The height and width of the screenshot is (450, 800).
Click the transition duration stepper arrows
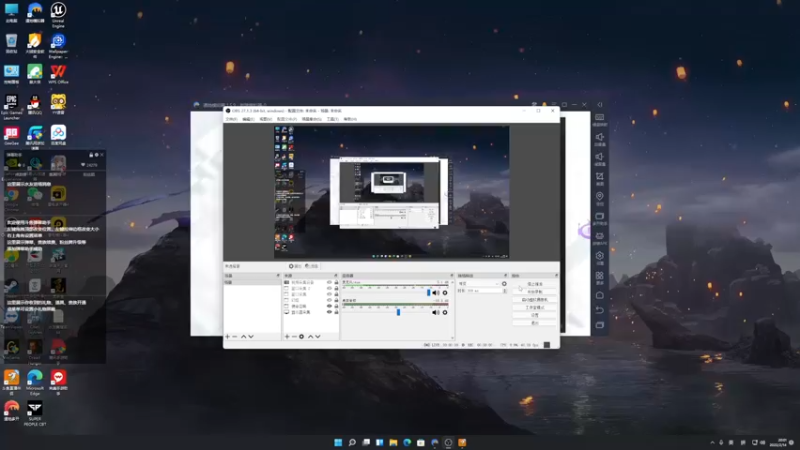pyautogui.click(x=505, y=291)
